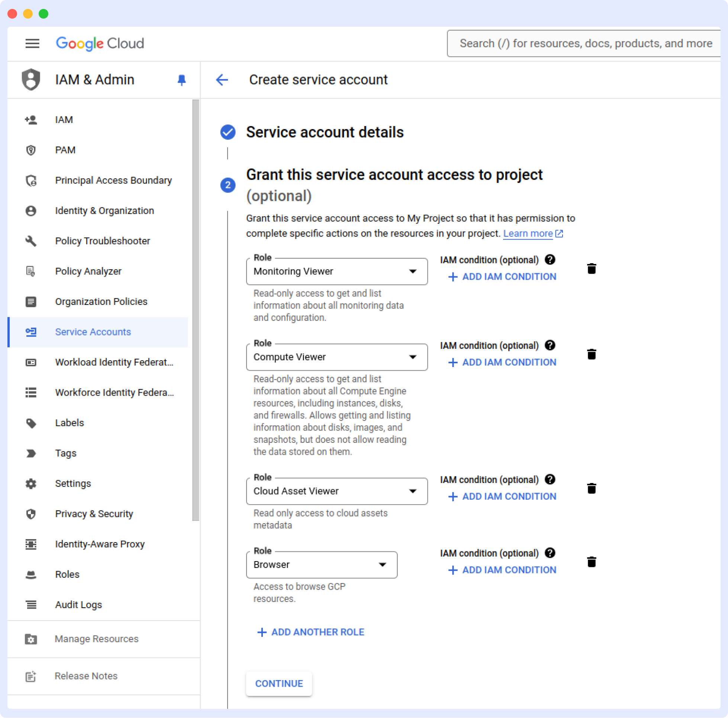Click the Continue button
Screen dimensions: 728x718
[279, 683]
